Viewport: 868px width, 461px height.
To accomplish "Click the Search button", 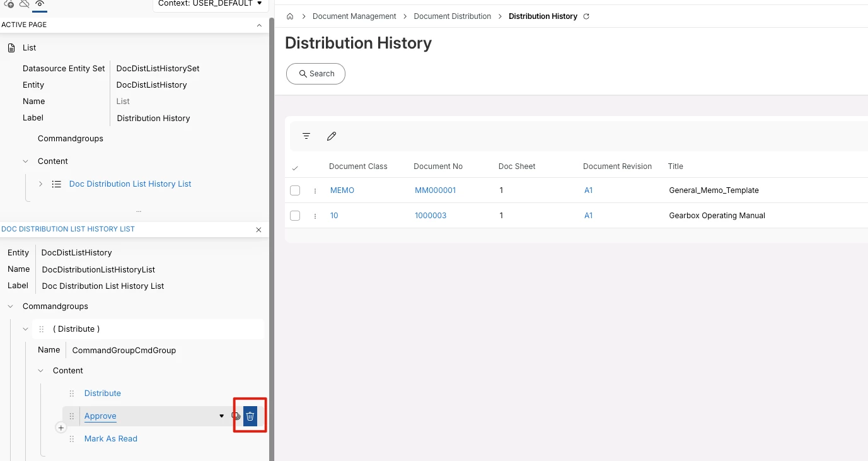I will click(x=316, y=74).
